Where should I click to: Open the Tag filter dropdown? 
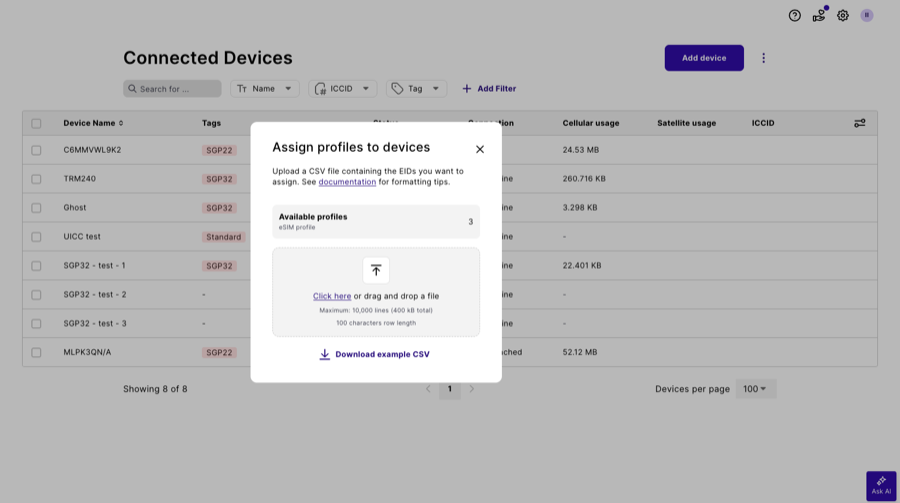(416, 88)
